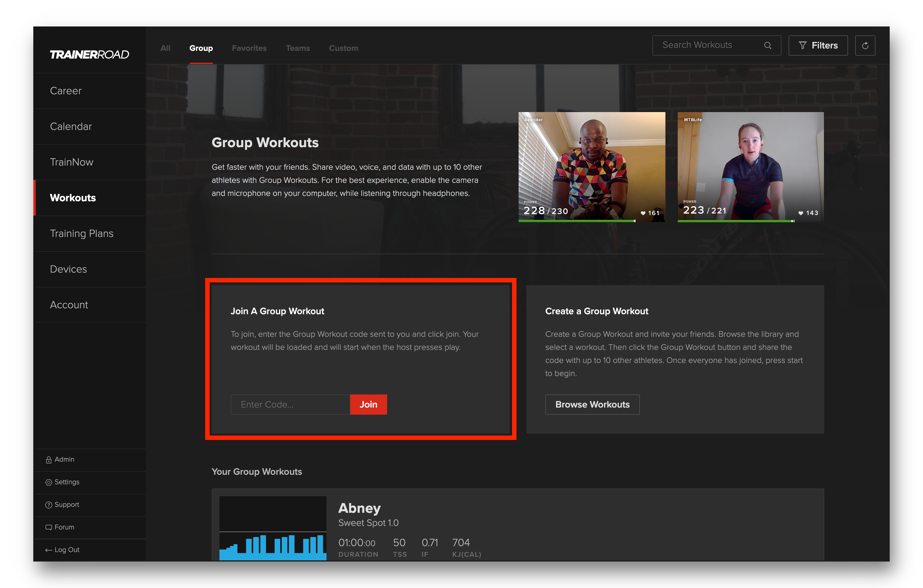Click the Support question mark icon
This screenshot has width=923, height=588.
click(x=49, y=505)
